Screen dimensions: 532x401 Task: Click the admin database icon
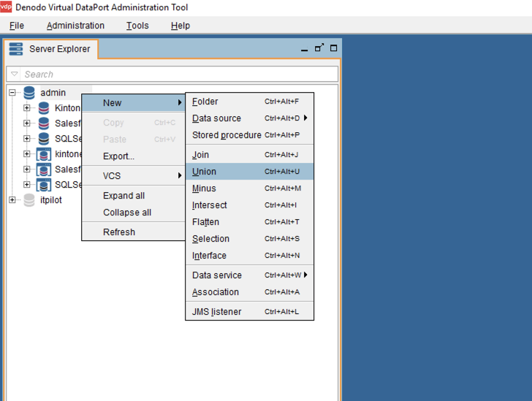pos(29,93)
